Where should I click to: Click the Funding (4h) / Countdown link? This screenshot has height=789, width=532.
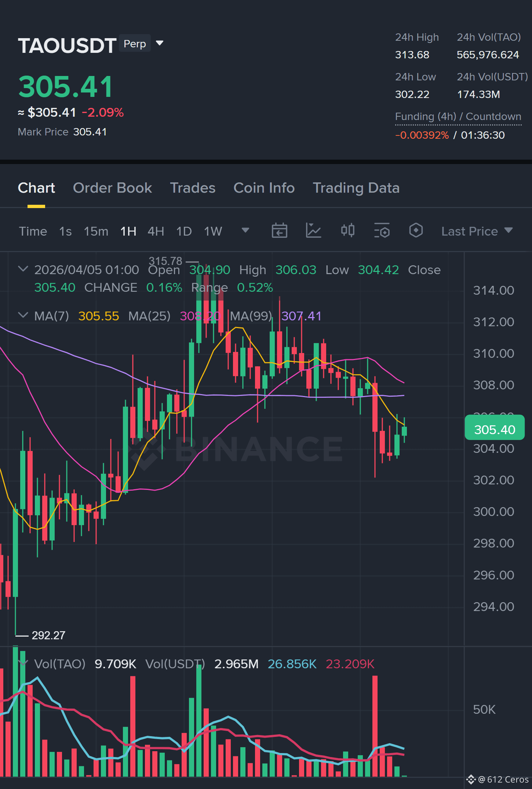tap(458, 117)
